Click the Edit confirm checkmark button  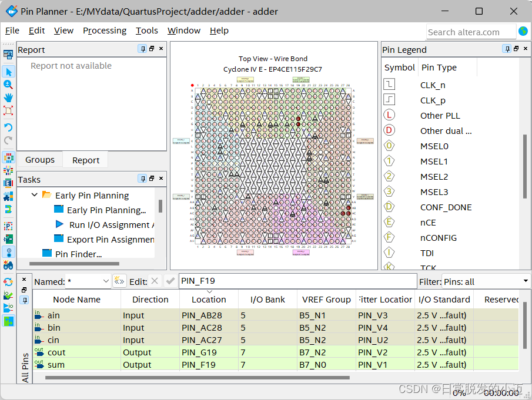click(x=170, y=281)
